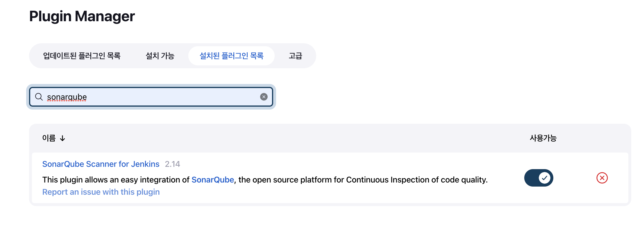Clear the search field with the x icon
Screen dimensions: 644x229
tap(264, 97)
